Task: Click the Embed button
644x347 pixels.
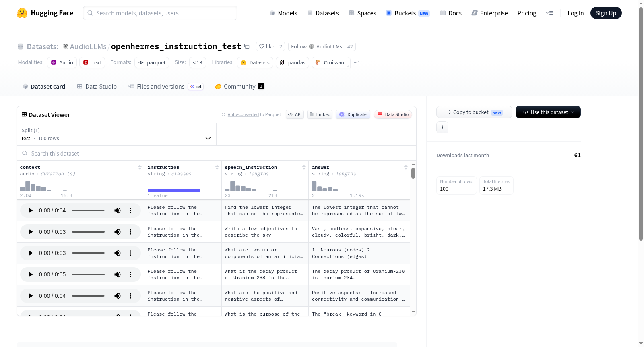Action: 320,114
